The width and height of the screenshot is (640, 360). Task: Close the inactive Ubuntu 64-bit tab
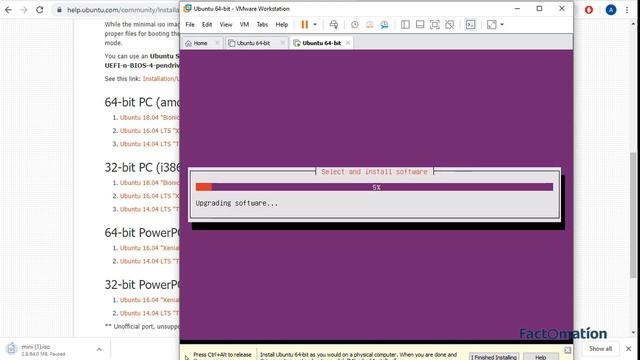tap(282, 43)
